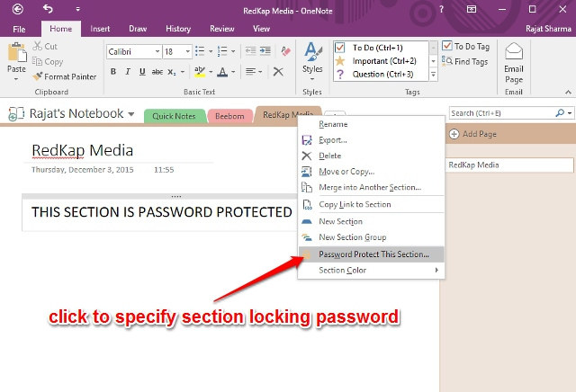Click the Add Page button
The height and width of the screenshot is (392, 576).
click(x=473, y=134)
